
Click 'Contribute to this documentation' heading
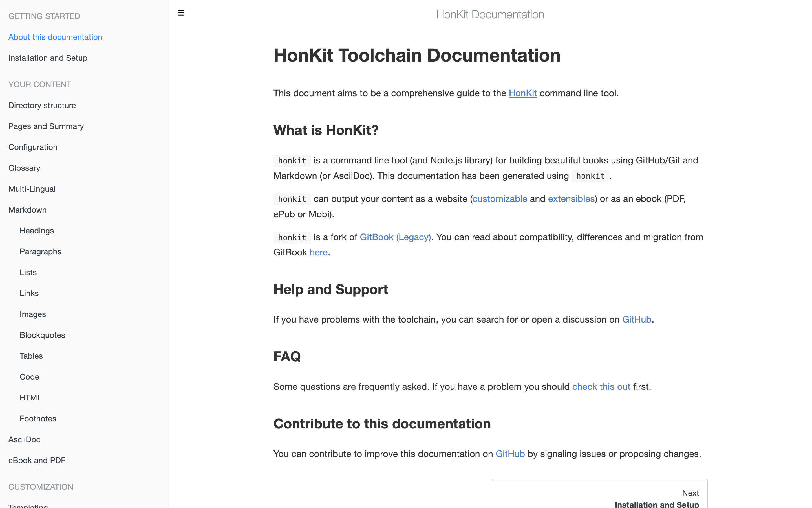[382, 424]
